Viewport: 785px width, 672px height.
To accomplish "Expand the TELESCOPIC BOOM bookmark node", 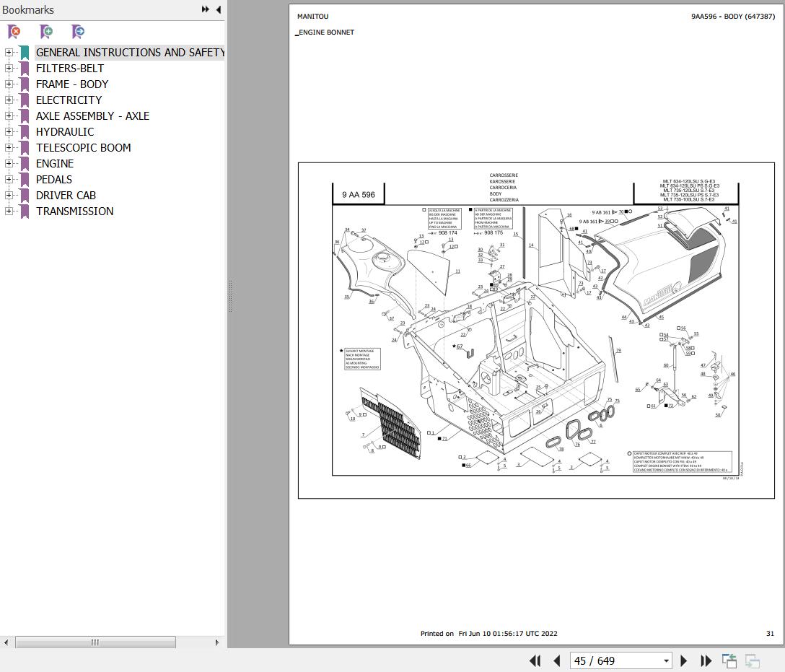I will [9, 148].
